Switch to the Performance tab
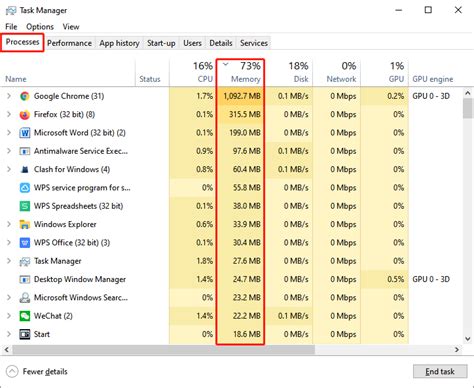The image size is (474, 388). [x=69, y=43]
